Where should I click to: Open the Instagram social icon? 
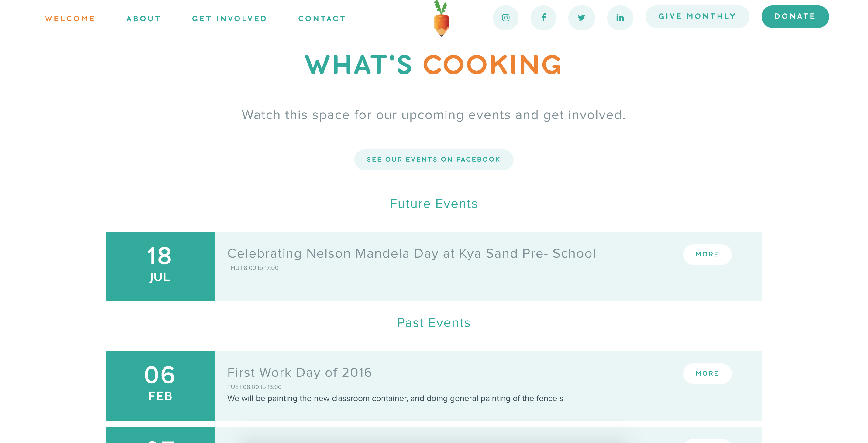tap(505, 18)
